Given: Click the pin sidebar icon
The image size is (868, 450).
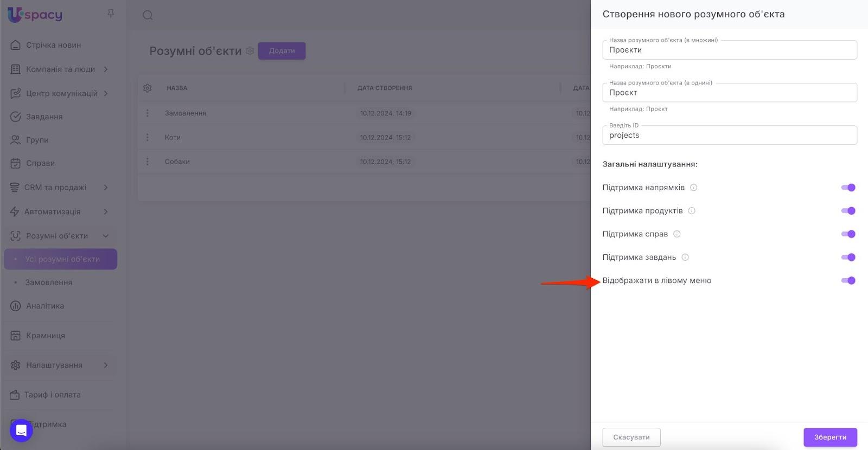Looking at the screenshot, I should pos(111,14).
